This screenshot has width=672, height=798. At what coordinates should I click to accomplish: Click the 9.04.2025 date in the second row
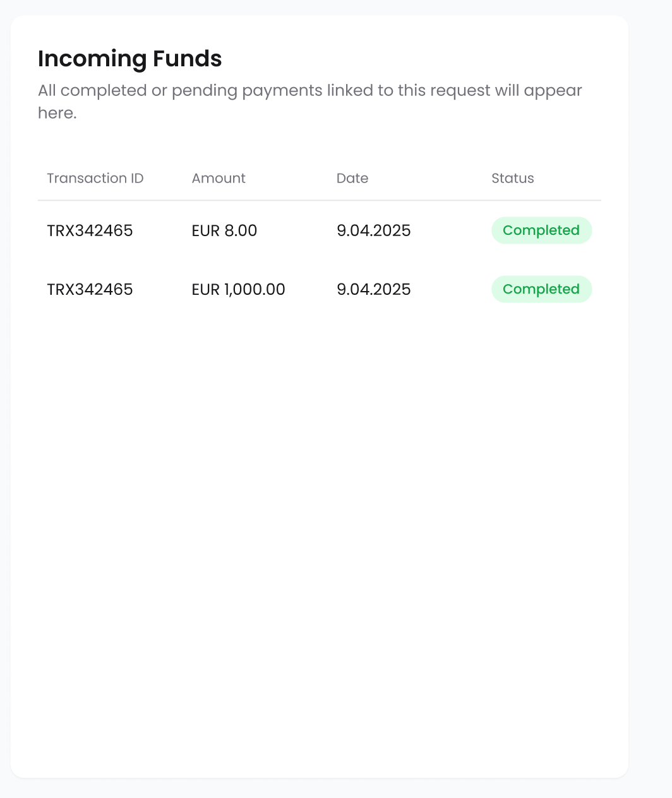[374, 290]
